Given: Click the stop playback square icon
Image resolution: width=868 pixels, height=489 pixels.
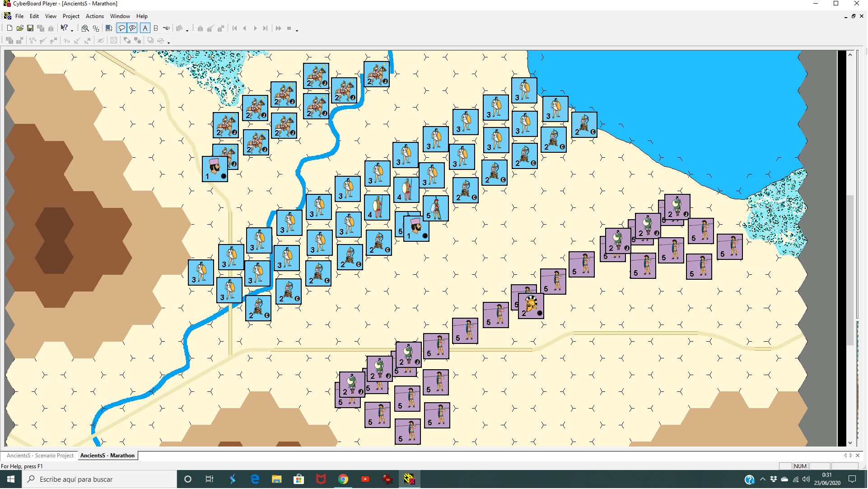Looking at the screenshot, I should click(289, 28).
